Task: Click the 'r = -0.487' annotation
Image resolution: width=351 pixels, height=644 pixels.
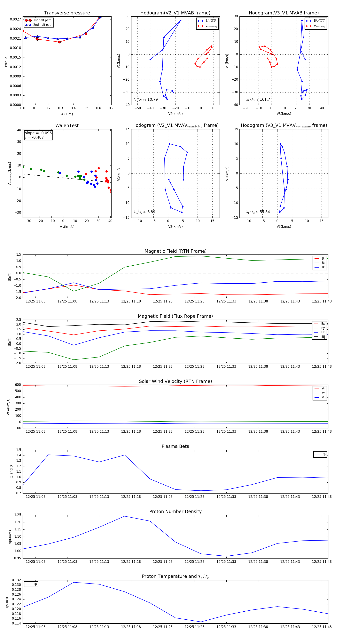Action: click(x=34, y=137)
